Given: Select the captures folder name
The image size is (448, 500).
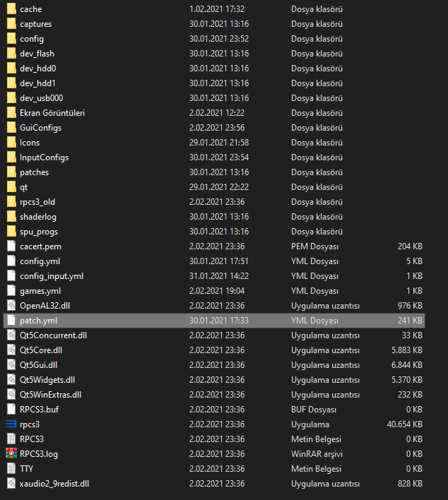Looking at the screenshot, I should tap(36, 24).
